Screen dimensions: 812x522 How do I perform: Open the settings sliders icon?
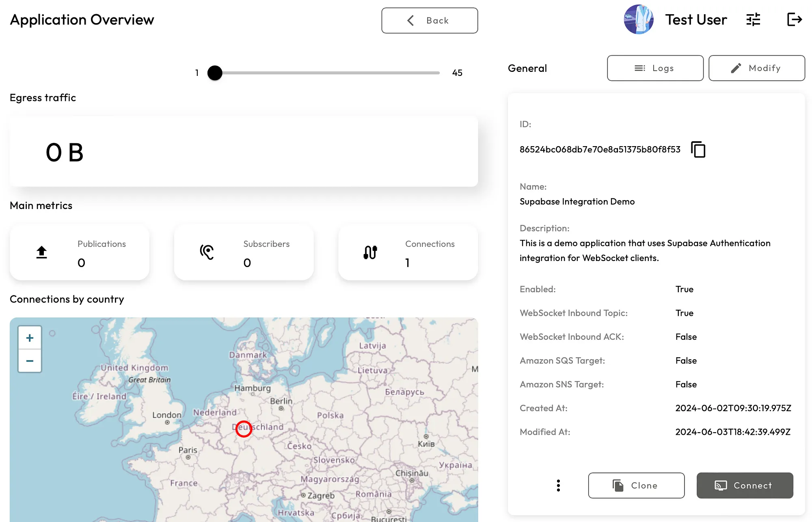(753, 19)
